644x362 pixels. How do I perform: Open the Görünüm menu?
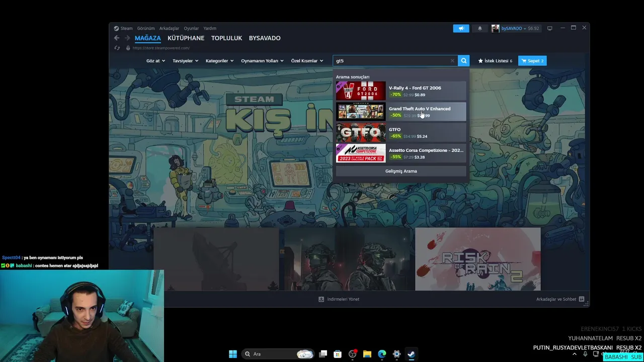[x=146, y=28]
